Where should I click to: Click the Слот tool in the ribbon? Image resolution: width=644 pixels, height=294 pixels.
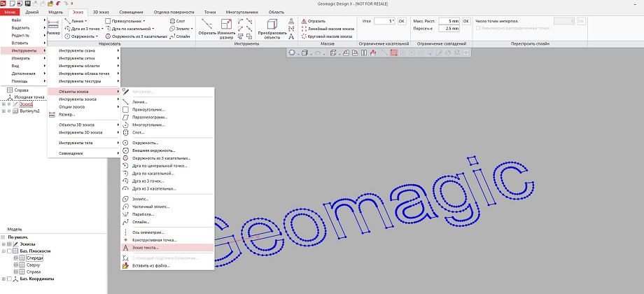[x=177, y=21]
